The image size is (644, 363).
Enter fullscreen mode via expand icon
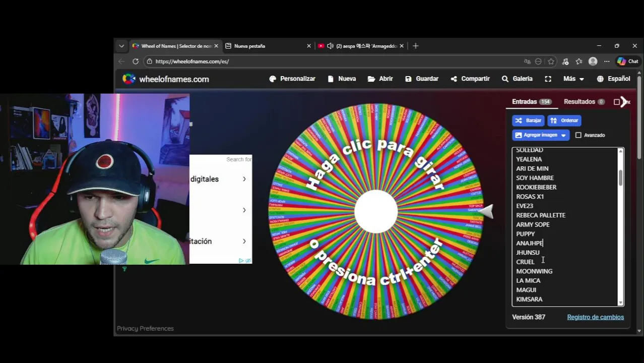[548, 79]
